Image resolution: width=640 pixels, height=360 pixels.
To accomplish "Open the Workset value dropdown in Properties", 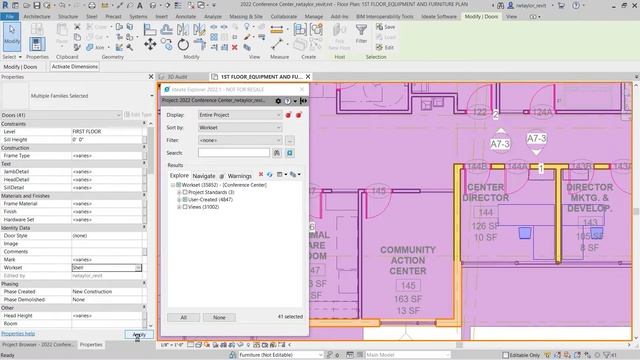I will point(138,268).
